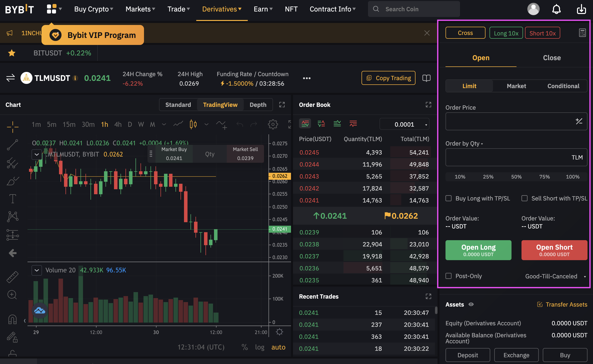Image resolution: width=593 pixels, height=364 pixels.
Task: Open the Order by Qty dropdown
Action: tap(464, 144)
